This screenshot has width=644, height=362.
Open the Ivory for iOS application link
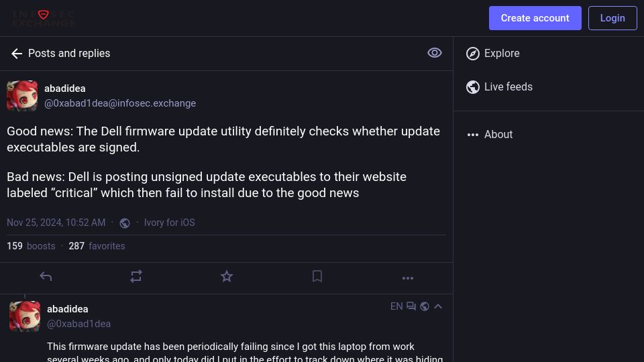click(x=169, y=223)
